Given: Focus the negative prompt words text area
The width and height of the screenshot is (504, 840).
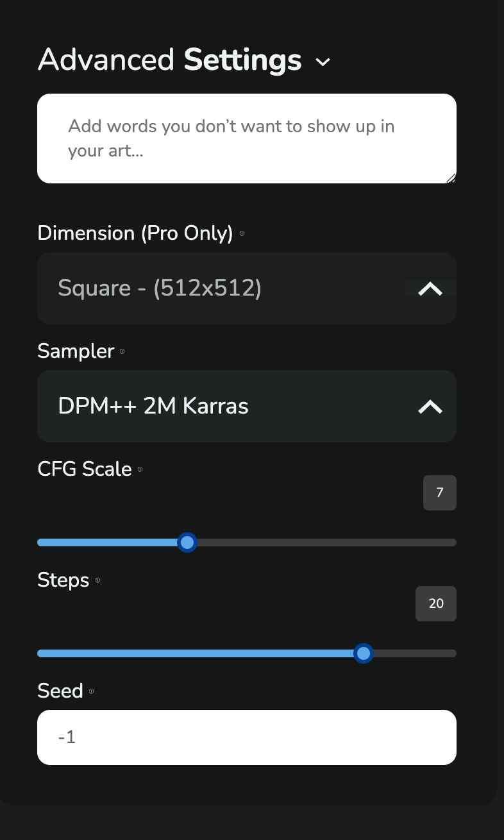Looking at the screenshot, I should pyautogui.click(x=246, y=139).
